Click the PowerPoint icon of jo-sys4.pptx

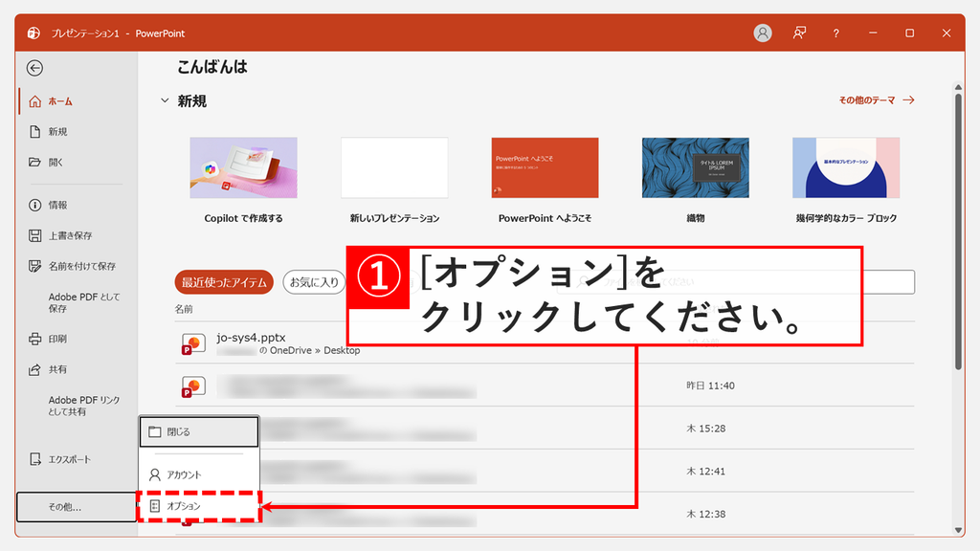(x=193, y=343)
